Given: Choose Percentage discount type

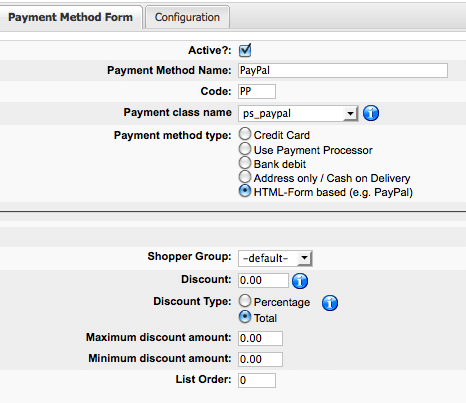Looking at the screenshot, I should tap(245, 301).
